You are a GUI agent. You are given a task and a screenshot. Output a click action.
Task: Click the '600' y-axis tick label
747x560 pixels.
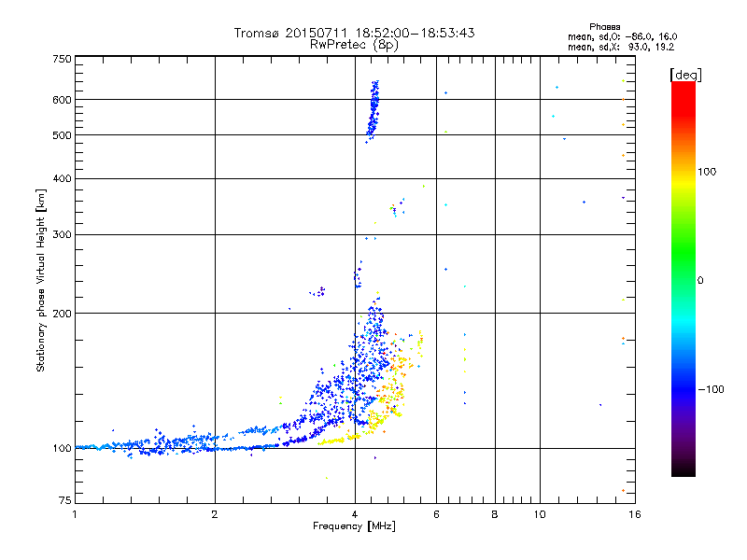(62, 100)
